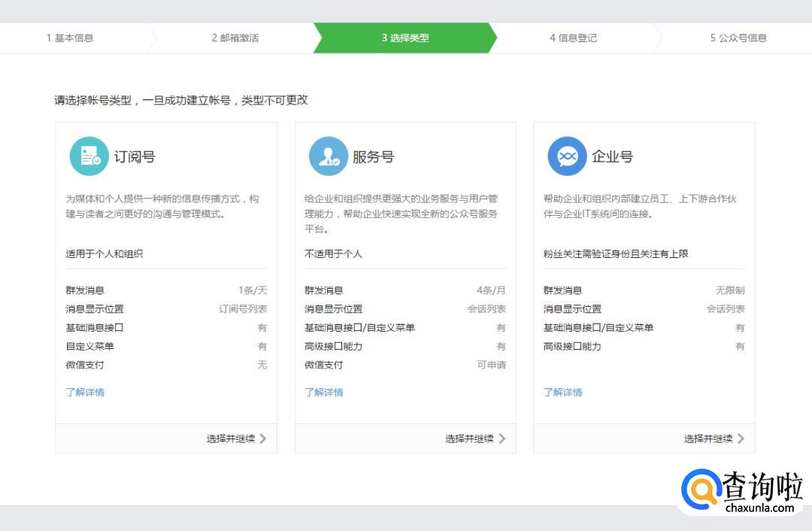Click arrow icon beside 企业号 选择并继续
This screenshot has height=531, width=812.
(741, 438)
